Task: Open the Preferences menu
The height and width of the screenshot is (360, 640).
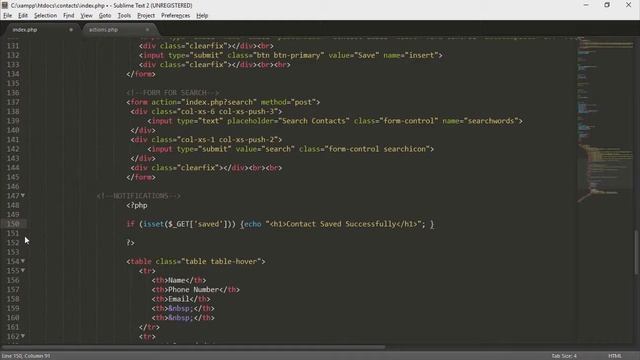Action: (176, 16)
